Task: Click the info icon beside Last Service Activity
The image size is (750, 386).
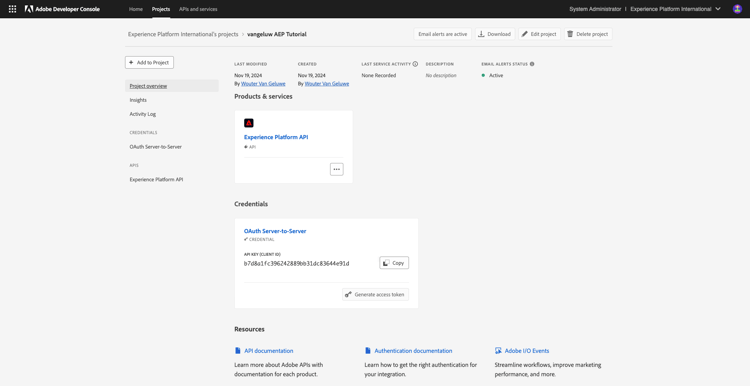Action: [x=415, y=64]
